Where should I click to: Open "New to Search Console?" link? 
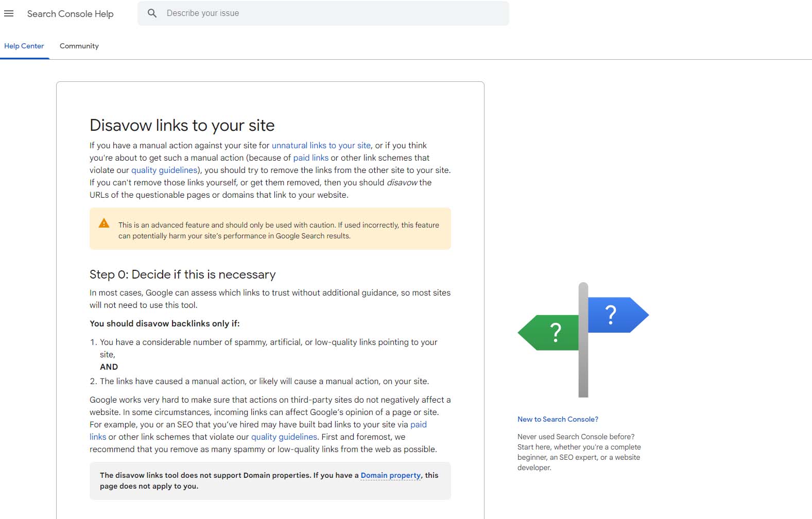(558, 419)
